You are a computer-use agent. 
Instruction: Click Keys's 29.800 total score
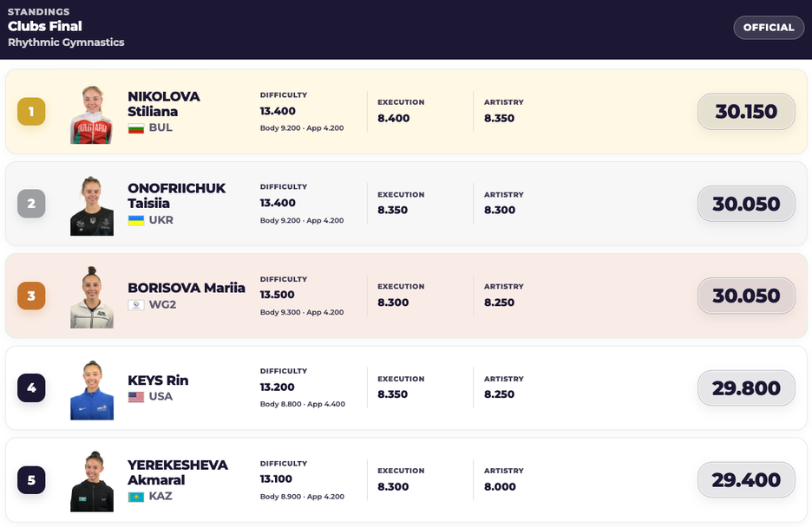pyautogui.click(x=746, y=387)
